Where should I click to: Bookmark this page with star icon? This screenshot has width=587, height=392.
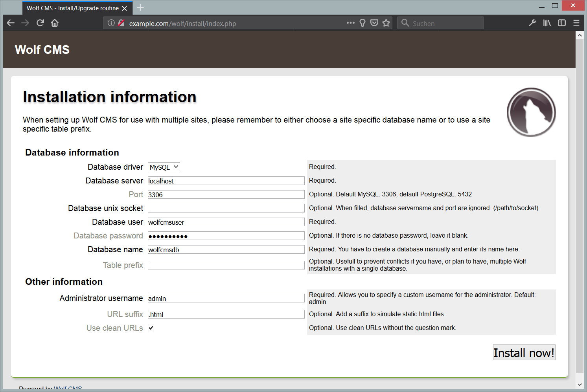(x=386, y=23)
